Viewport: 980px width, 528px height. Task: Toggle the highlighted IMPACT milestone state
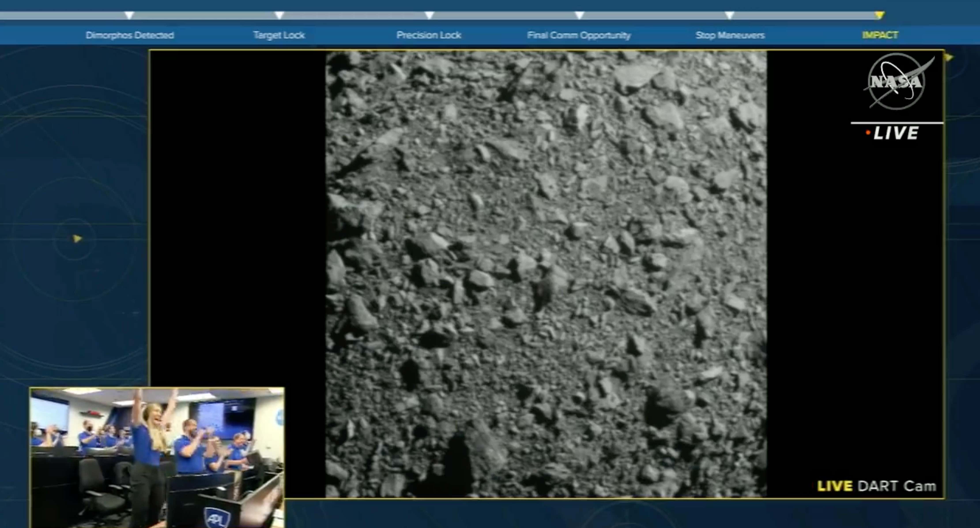880,35
